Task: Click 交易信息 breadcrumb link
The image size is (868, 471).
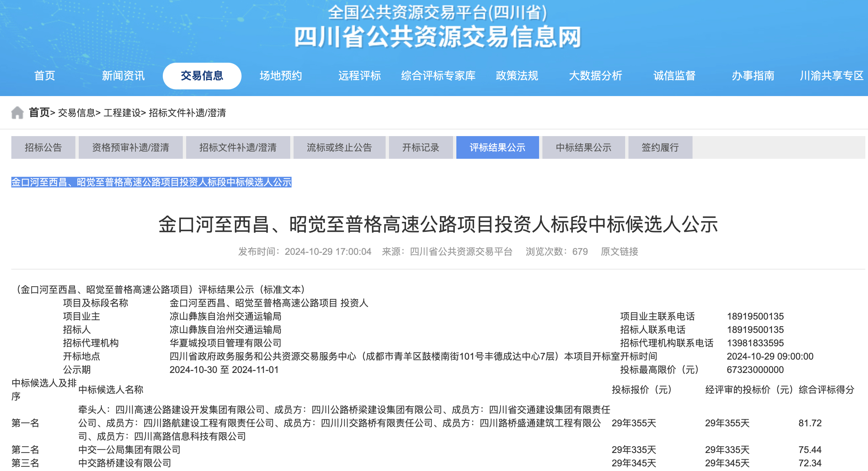Action: pos(76,113)
